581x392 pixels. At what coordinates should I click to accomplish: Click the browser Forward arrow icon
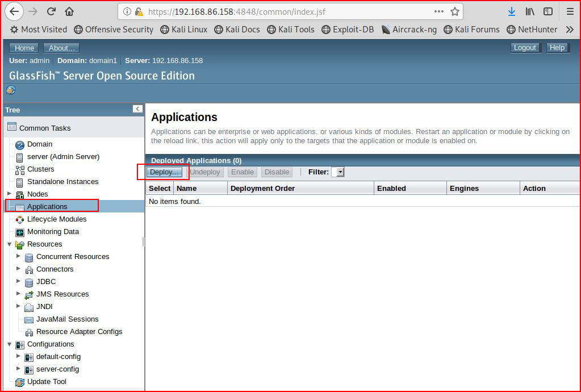tap(33, 11)
